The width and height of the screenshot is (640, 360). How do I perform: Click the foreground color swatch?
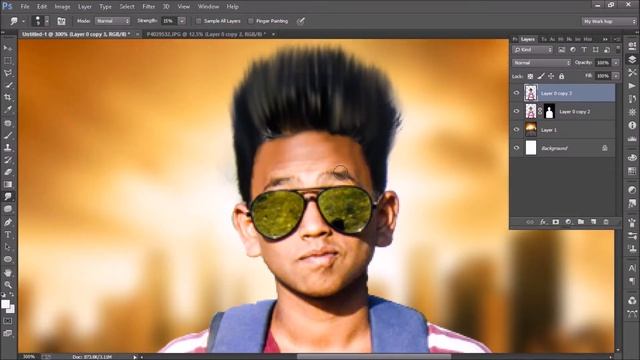point(5,304)
